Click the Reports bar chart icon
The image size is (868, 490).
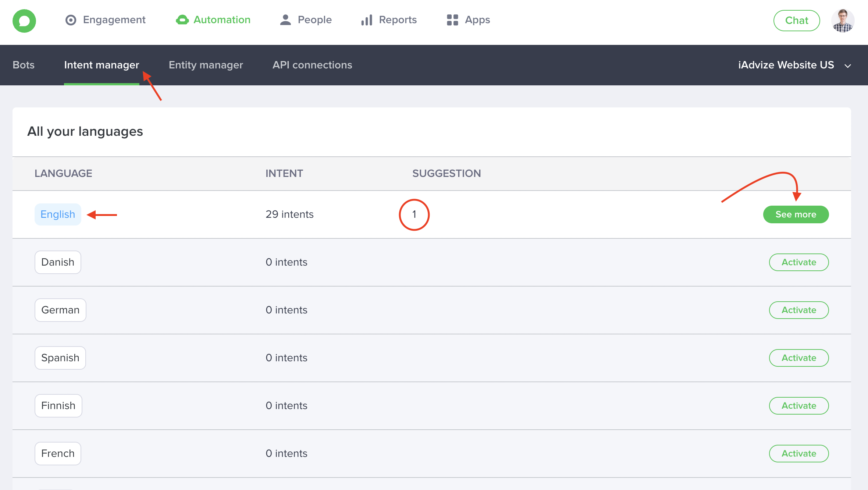[367, 20]
